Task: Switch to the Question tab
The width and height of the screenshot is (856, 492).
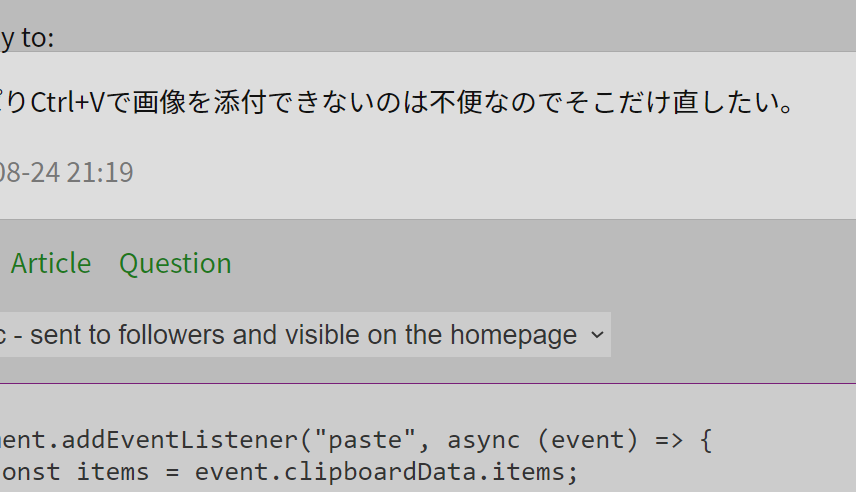Action: click(x=175, y=264)
